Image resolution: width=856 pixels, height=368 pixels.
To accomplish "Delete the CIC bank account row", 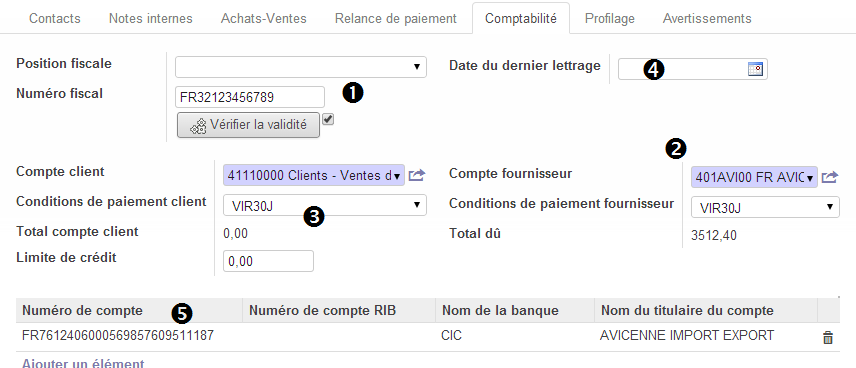I will 828,337.
